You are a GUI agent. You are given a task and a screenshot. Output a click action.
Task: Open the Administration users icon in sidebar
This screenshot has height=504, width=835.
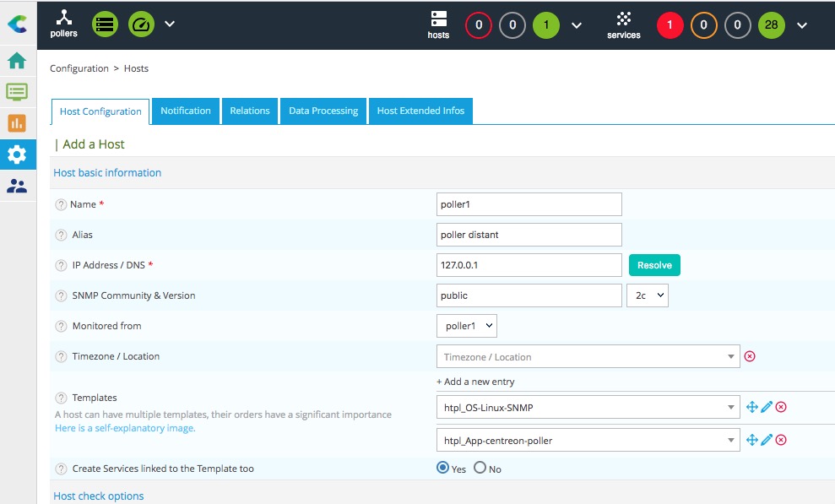click(17, 186)
